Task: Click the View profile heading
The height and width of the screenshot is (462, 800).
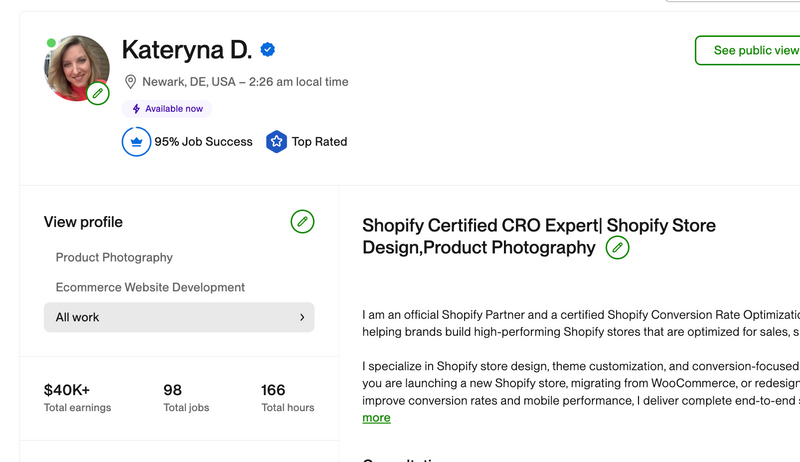Action: 83,222
